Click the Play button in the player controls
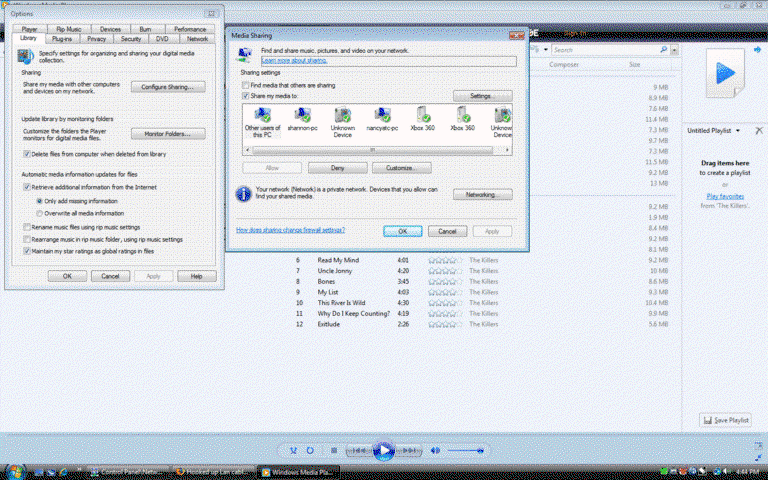The height and width of the screenshot is (480, 768). [384, 451]
